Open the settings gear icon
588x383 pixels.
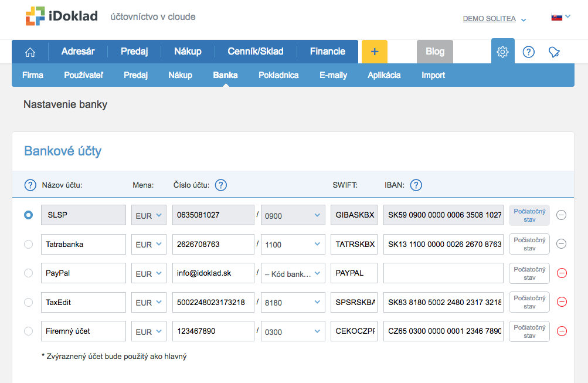point(502,52)
